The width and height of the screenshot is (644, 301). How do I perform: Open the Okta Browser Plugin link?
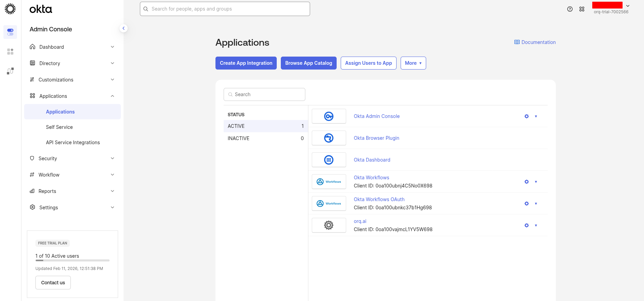376,138
